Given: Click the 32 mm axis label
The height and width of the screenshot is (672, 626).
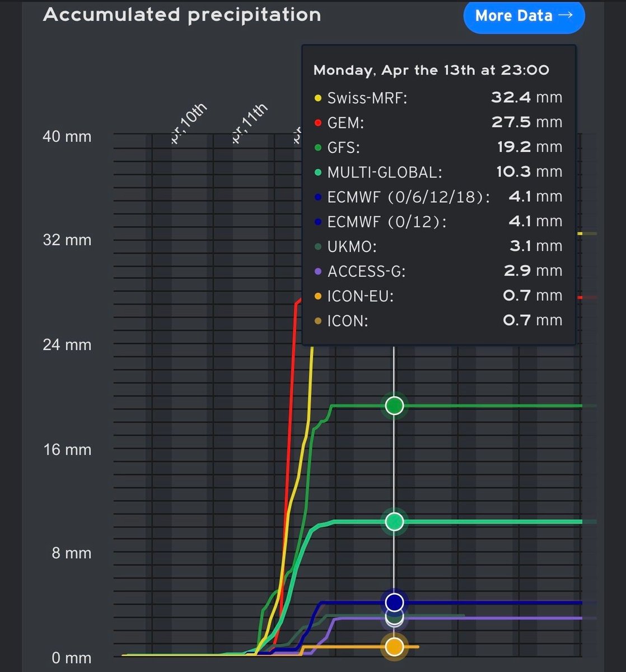Looking at the screenshot, I should 67,240.
